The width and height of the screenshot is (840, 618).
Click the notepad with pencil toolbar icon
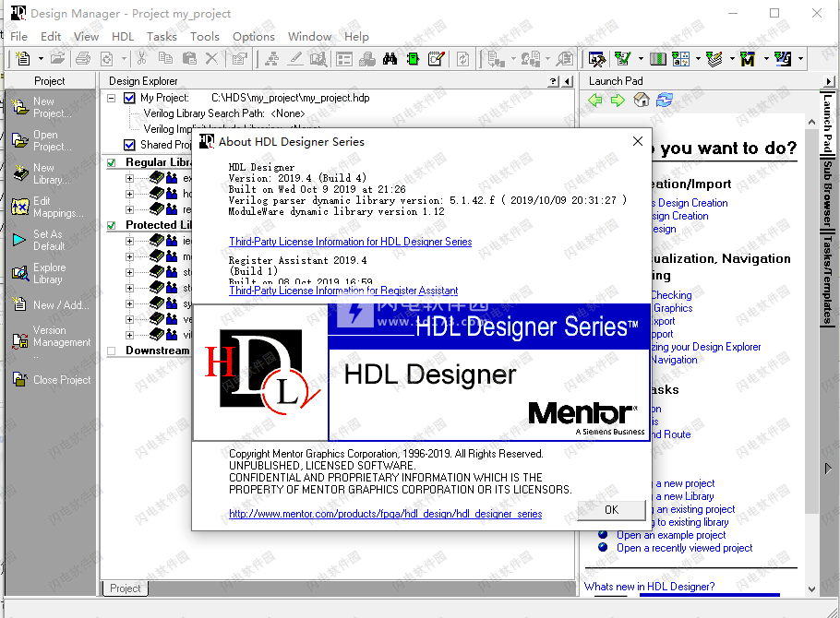[437, 58]
